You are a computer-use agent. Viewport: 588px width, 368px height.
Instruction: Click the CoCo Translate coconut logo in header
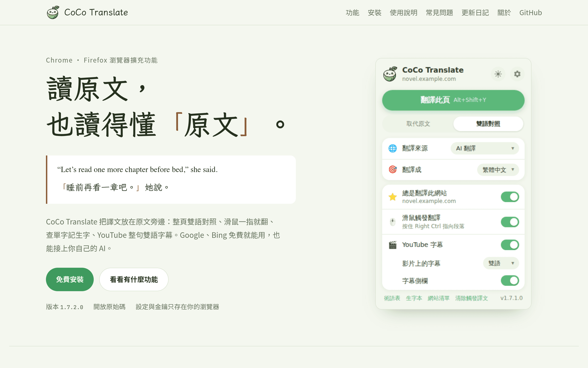tap(53, 12)
